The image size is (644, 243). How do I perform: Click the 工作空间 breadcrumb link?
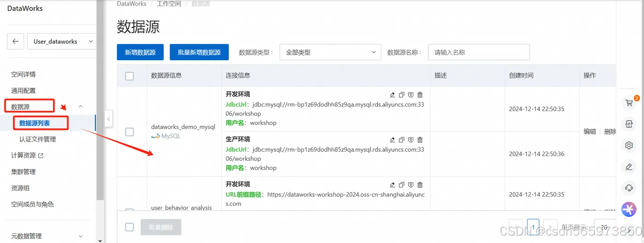click(169, 4)
